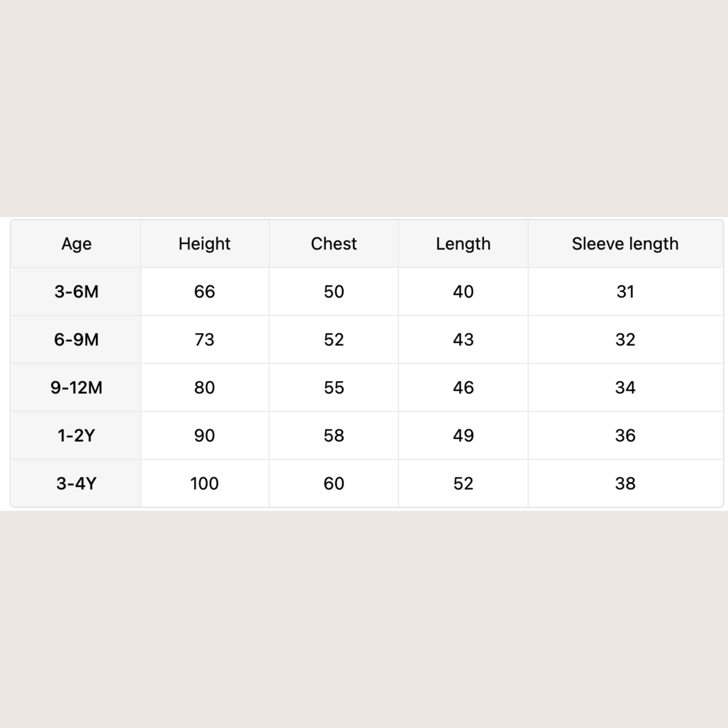
Task: Select the Height column header
Action: pyautogui.click(x=205, y=244)
